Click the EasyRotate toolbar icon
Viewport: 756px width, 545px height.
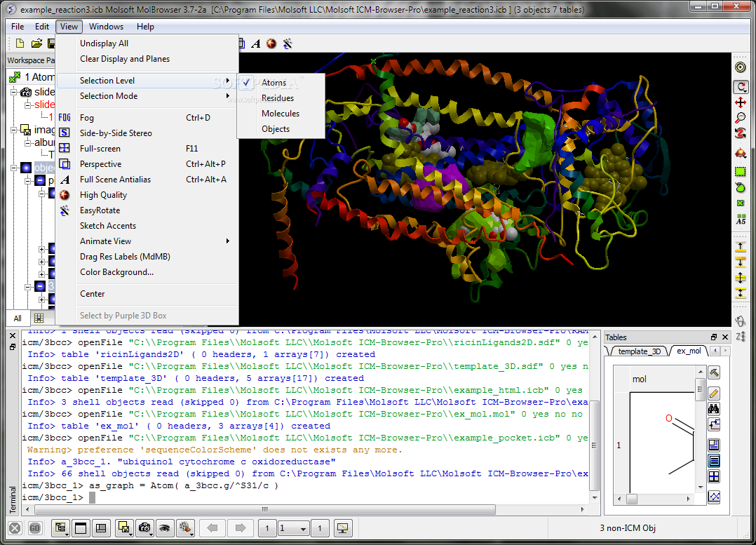(x=288, y=44)
